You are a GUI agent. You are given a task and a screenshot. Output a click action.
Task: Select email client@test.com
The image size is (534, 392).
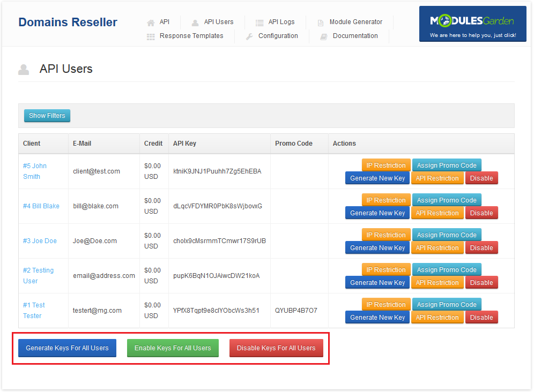[x=97, y=171]
